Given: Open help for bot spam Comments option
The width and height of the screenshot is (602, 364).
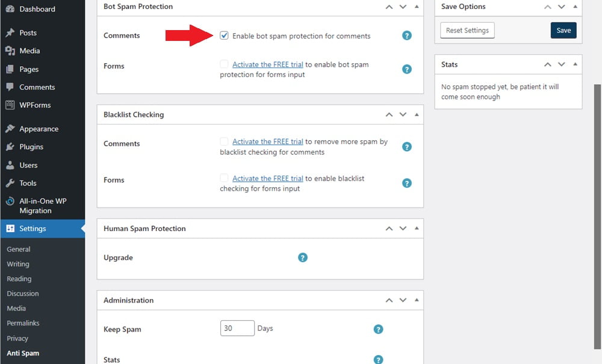Looking at the screenshot, I should pyautogui.click(x=406, y=35).
